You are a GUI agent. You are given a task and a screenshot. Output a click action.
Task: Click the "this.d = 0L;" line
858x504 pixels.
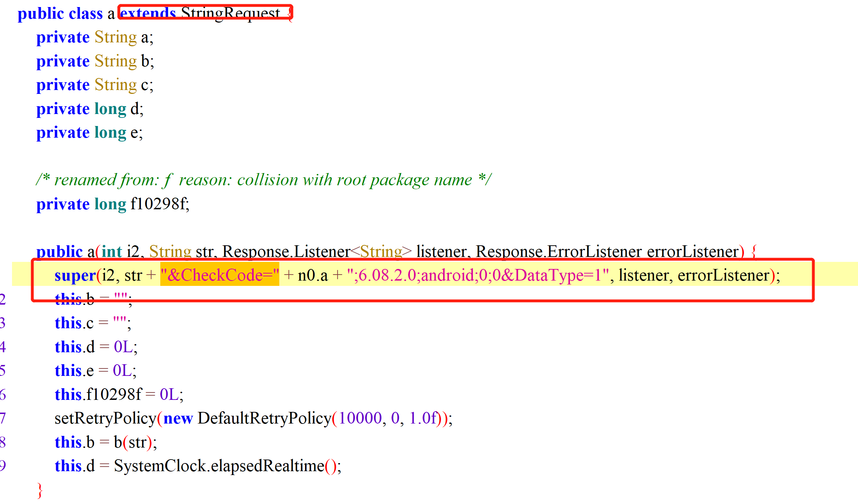click(96, 347)
